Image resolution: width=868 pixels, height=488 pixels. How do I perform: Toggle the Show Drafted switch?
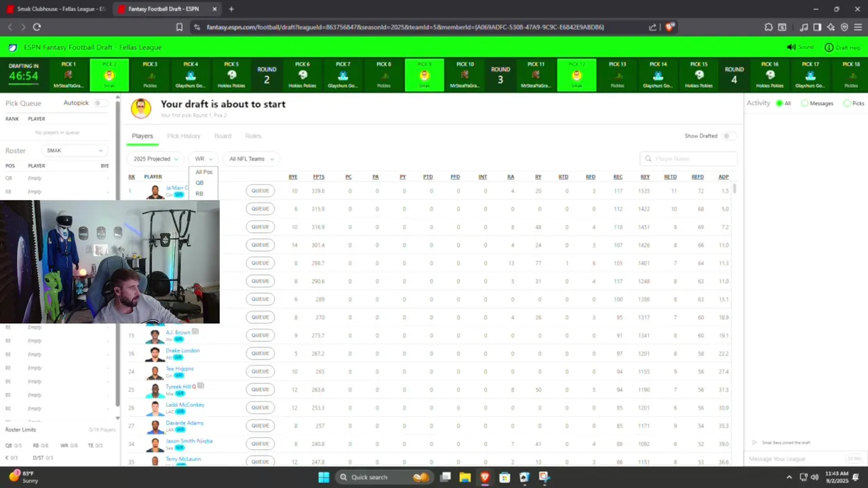click(x=728, y=136)
